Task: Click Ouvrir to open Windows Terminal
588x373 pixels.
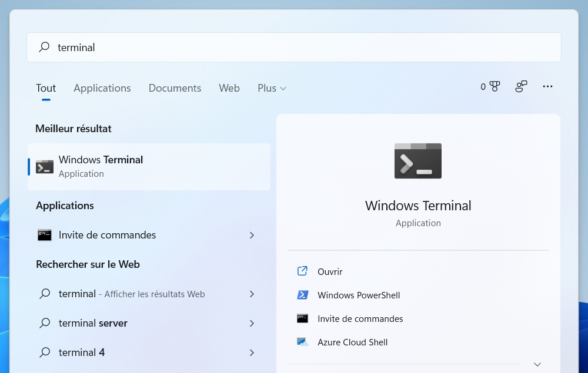Action: pos(330,271)
